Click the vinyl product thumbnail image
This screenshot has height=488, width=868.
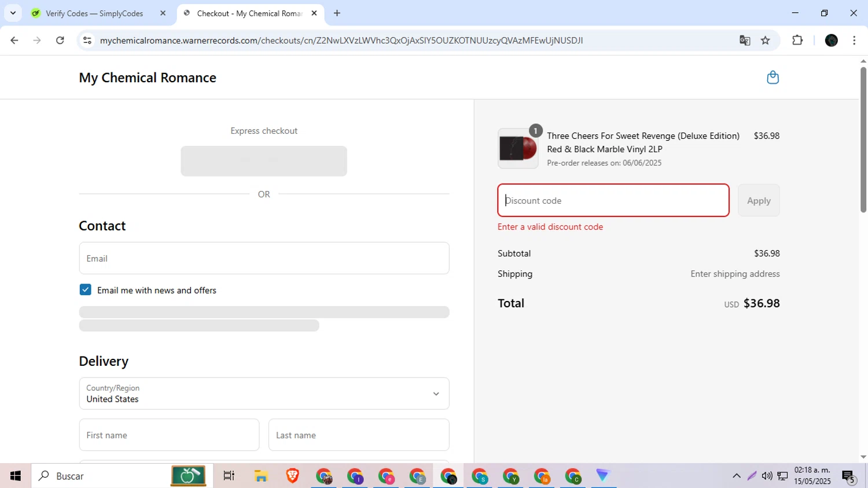518,148
